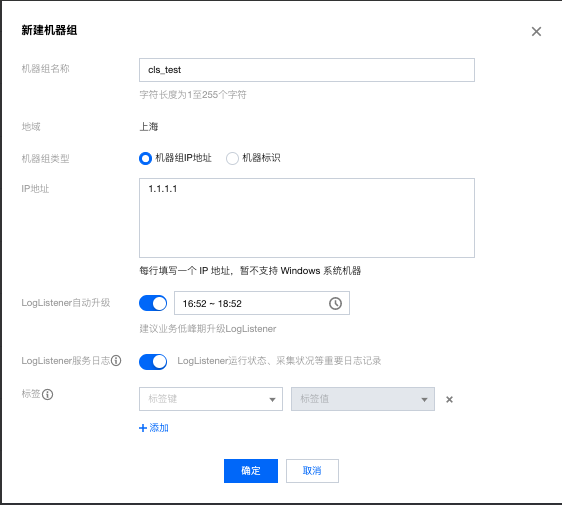This screenshot has height=505, width=562.
Task: Expand 标签键 dropdown arrow
Action: click(x=272, y=400)
